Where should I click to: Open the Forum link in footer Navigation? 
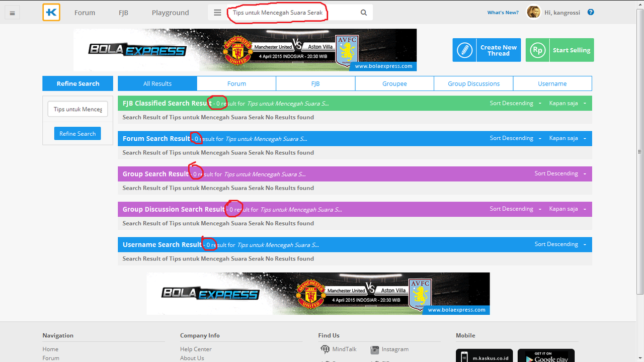tap(51, 358)
